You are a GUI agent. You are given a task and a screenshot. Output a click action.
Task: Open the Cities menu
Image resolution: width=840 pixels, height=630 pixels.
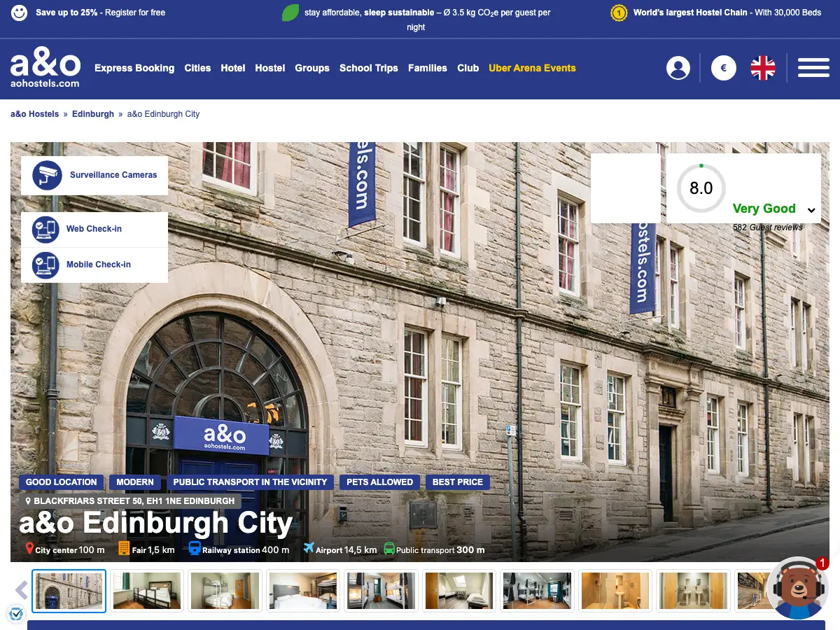(197, 68)
